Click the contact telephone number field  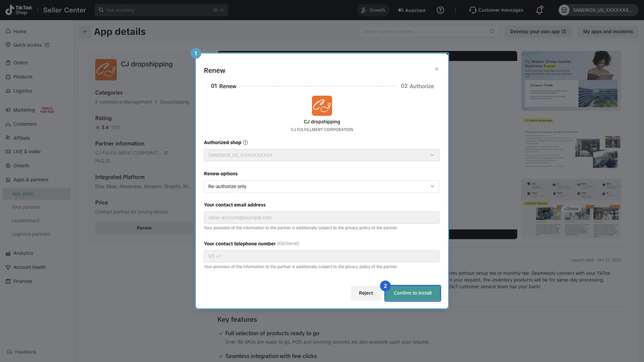[x=322, y=256]
